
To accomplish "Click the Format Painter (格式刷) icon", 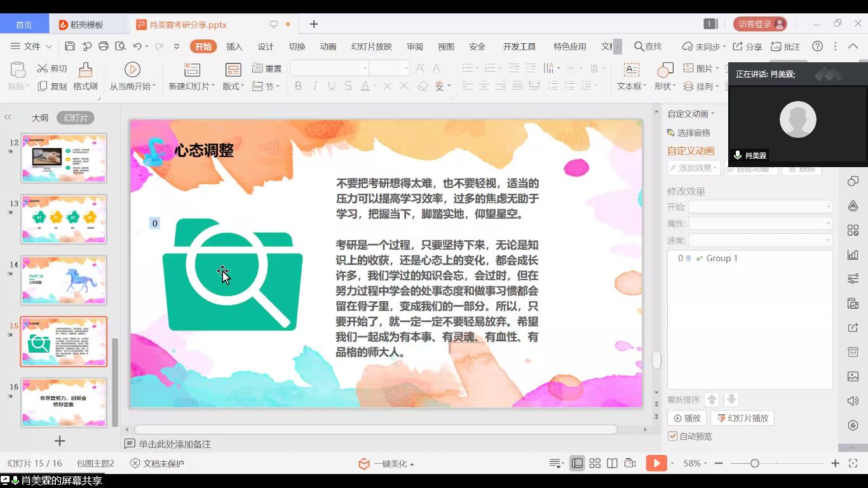I will 85,70.
